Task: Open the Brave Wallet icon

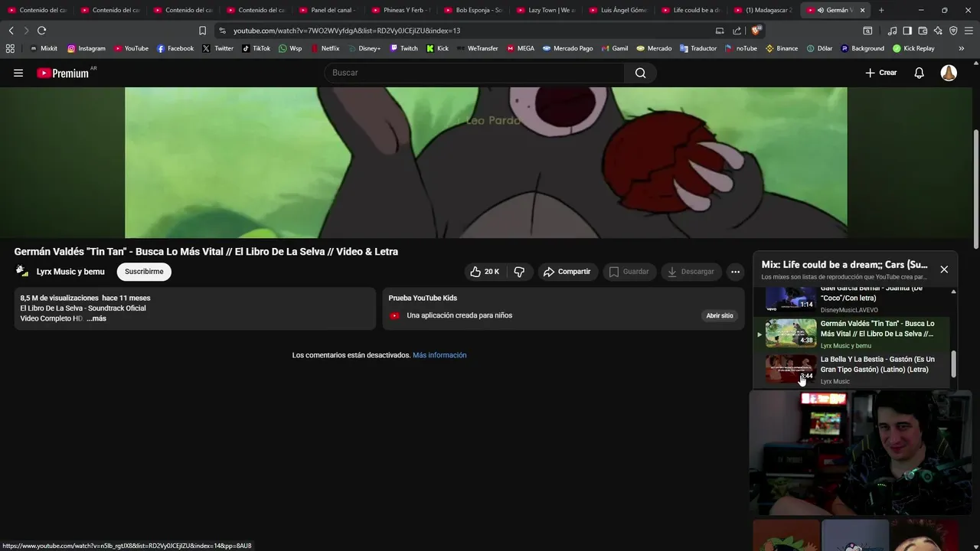Action: point(923,31)
